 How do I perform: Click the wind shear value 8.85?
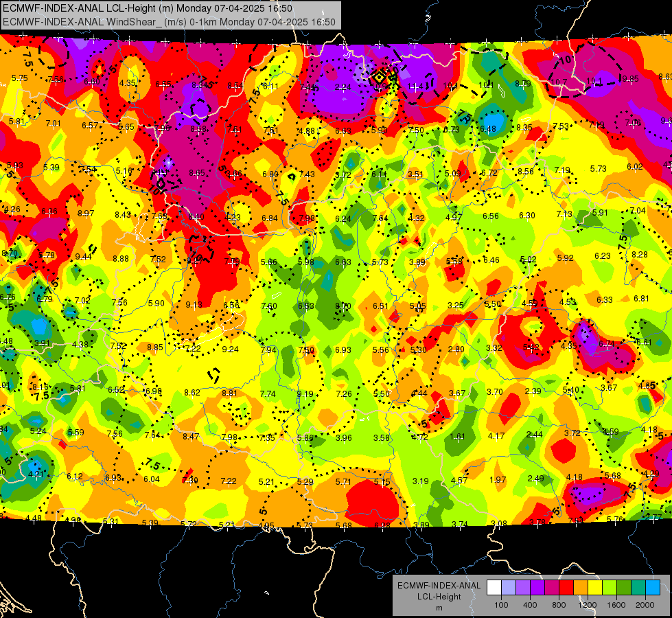[x=154, y=347]
